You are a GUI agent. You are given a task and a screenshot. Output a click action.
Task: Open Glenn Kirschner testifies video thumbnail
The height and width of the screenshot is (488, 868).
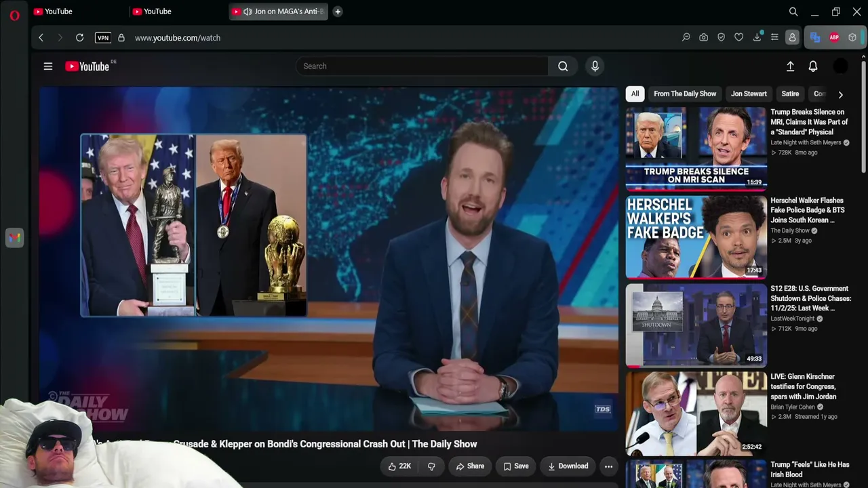click(696, 413)
